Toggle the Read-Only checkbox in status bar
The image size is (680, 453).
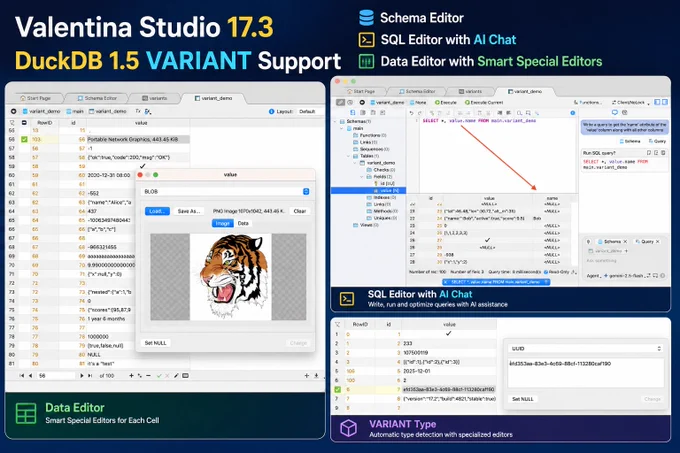click(546, 272)
